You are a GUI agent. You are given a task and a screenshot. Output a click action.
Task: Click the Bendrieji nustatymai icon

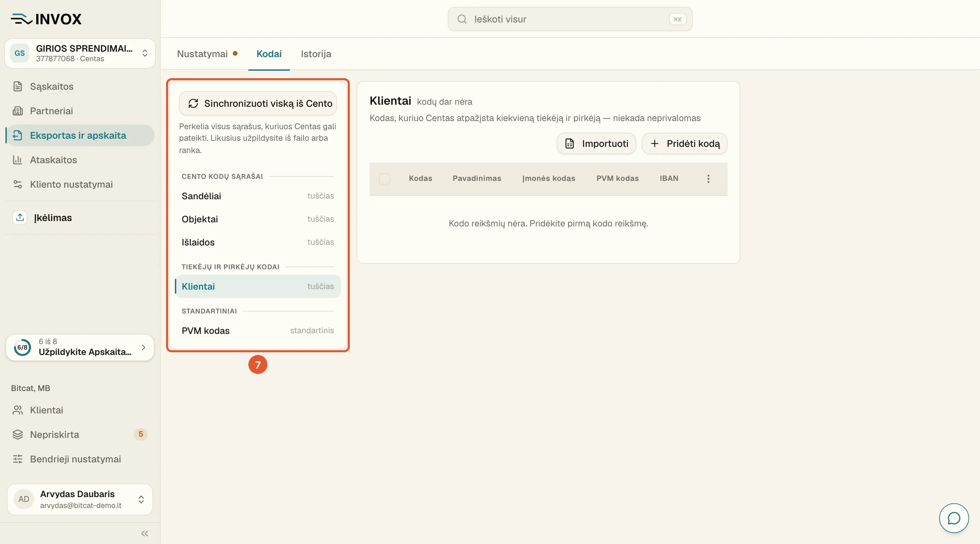coord(17,459)
